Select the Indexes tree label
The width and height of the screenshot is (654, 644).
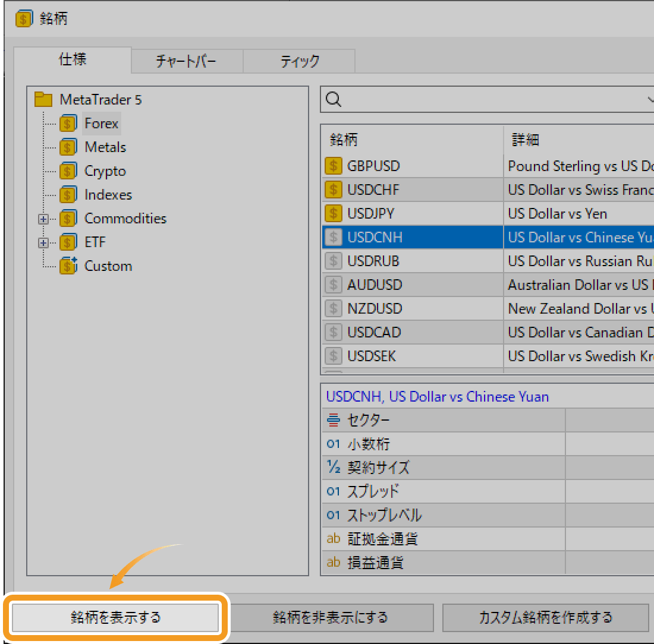(x=108, y=195)
